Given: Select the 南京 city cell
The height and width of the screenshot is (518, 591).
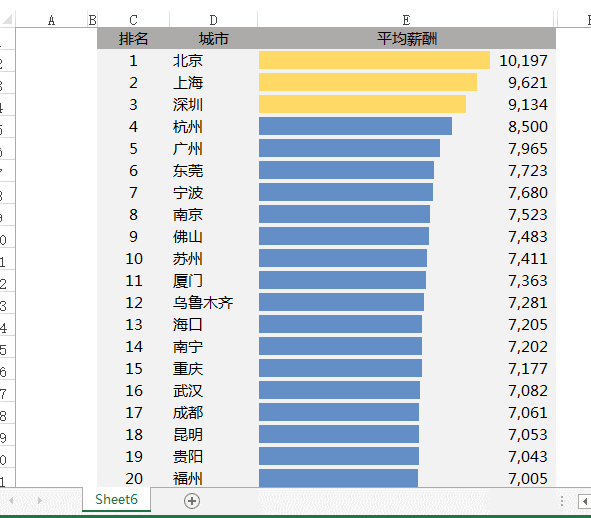Looking at the screenshot, I should click(x=213, y=215).
